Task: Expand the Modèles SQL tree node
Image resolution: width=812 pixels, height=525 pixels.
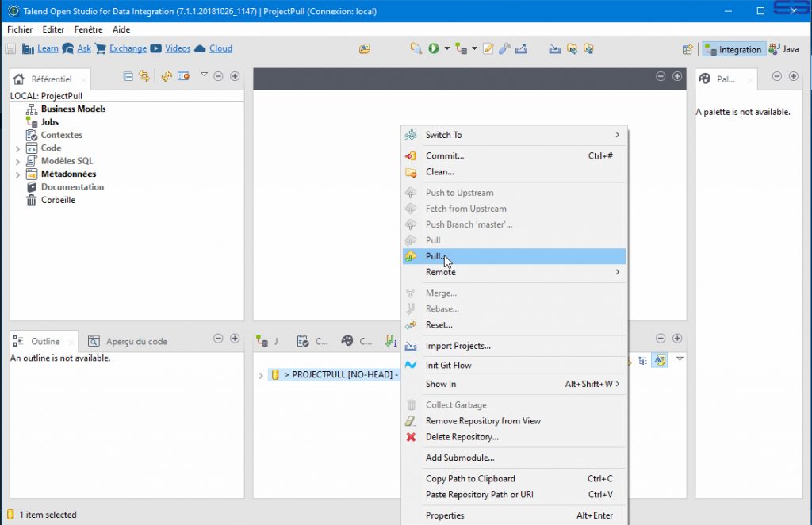Action: pos(17,162)
